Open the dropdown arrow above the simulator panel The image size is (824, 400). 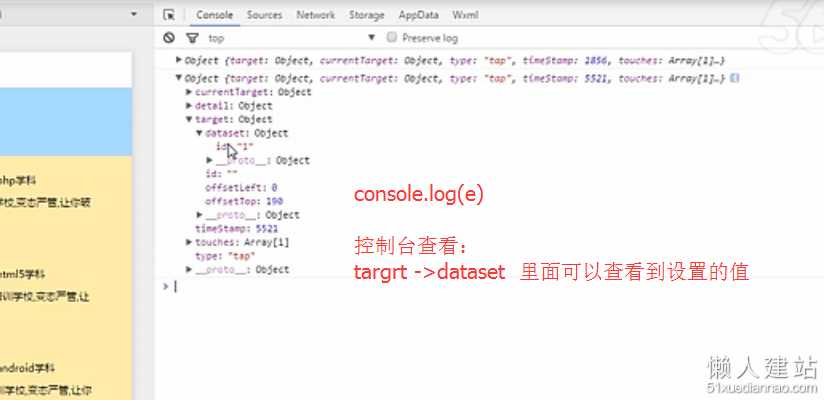pyautogui.click(x=134, y=14)
